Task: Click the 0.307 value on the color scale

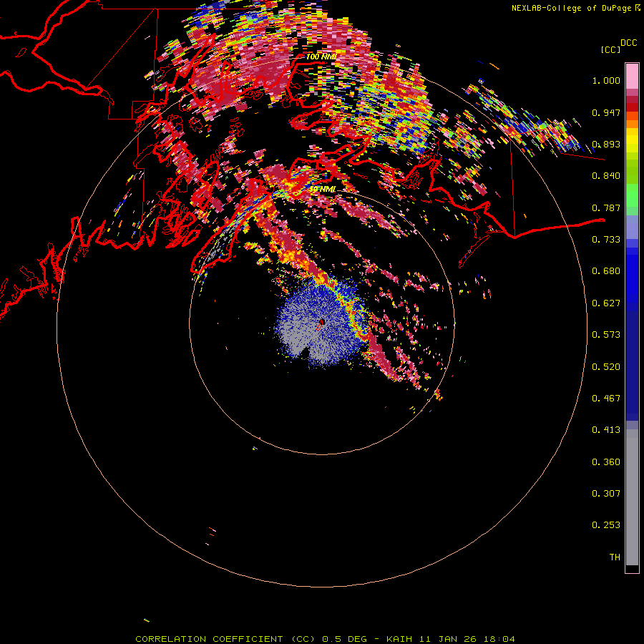Action: point(606,494)
